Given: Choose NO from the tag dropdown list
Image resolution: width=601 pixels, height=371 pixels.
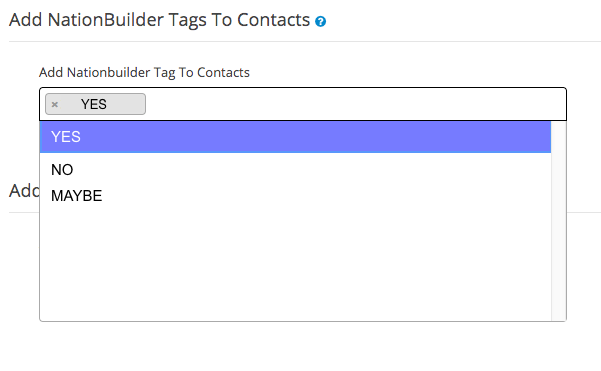Looking at the screenshot, I should [x=295, y=169].
